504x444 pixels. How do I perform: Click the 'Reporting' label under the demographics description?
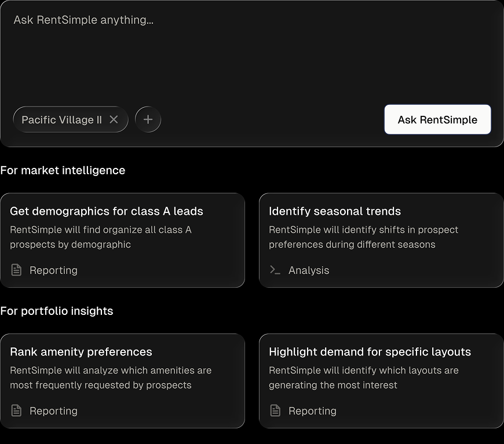pos(53,270)
